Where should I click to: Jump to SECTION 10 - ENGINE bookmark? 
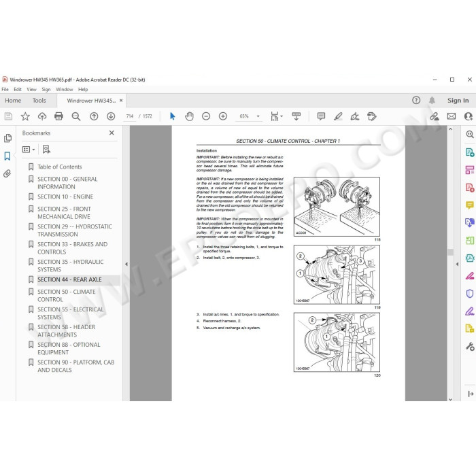point(65,197)
